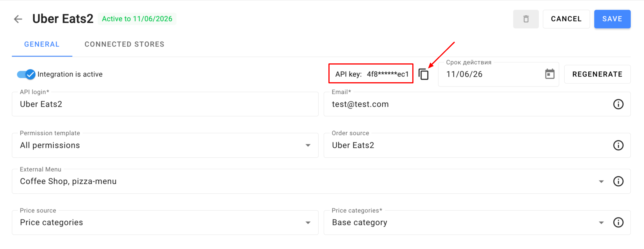Expand the Price source dropdown
The height and width of the screenshot is (249, 644).
point(308,222)
